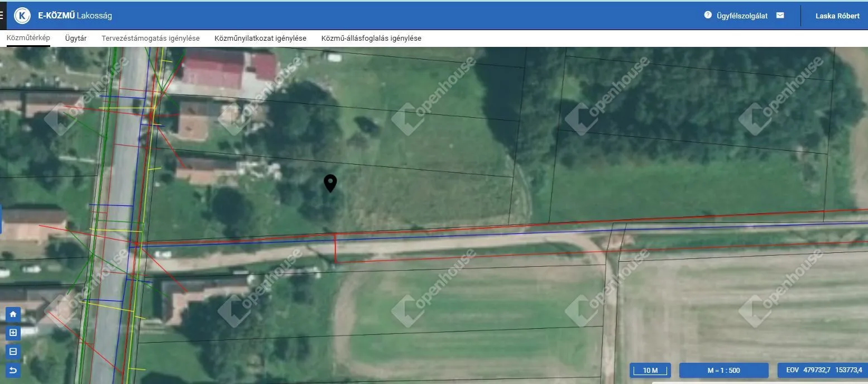Image resolution: width=868 pixels, height=384 pixels.
Task: Select the black location pin marker
Action: tap(330, 183)
